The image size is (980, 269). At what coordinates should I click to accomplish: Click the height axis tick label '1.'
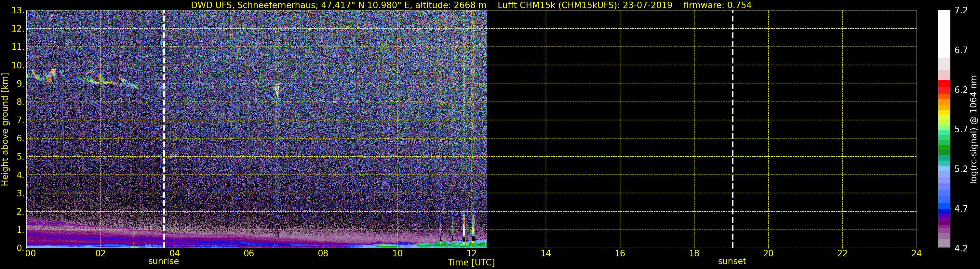tap(20, 230)
